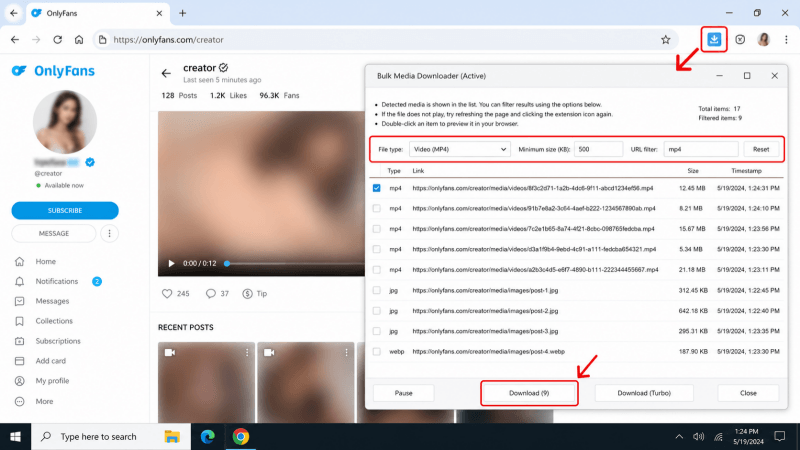The height and width of the screenshot is (450, 800).
Task: Bookmark the page with the star icon
Action: (665, 40)
